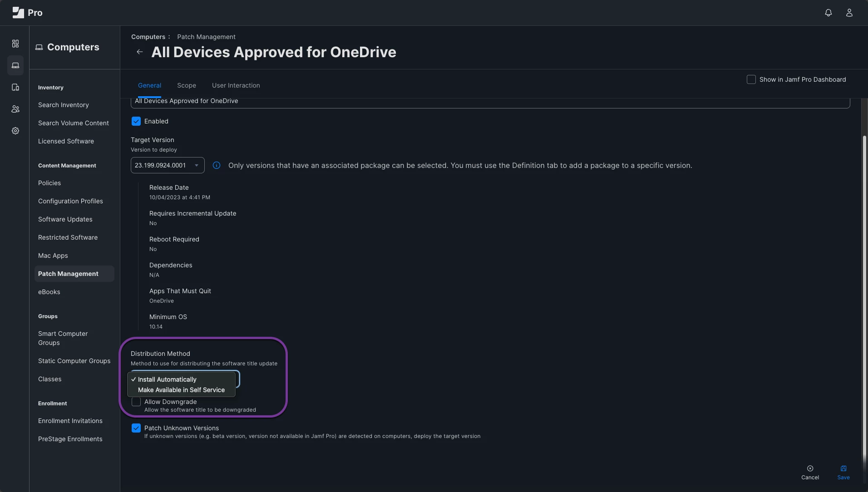Click the Patch Management breadcrumb
This screenshot has width=868, height=492.
(x=206, y=37)
